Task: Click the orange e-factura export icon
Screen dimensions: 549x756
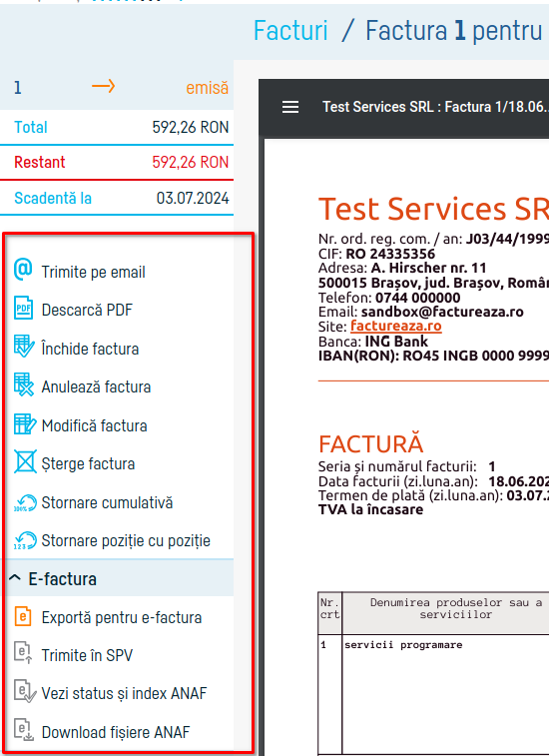Action: click(x=23, y=616)
